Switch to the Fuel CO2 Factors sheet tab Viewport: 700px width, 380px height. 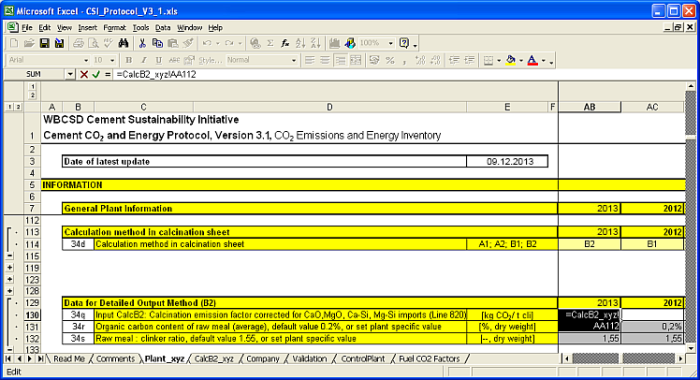(429, 359)
